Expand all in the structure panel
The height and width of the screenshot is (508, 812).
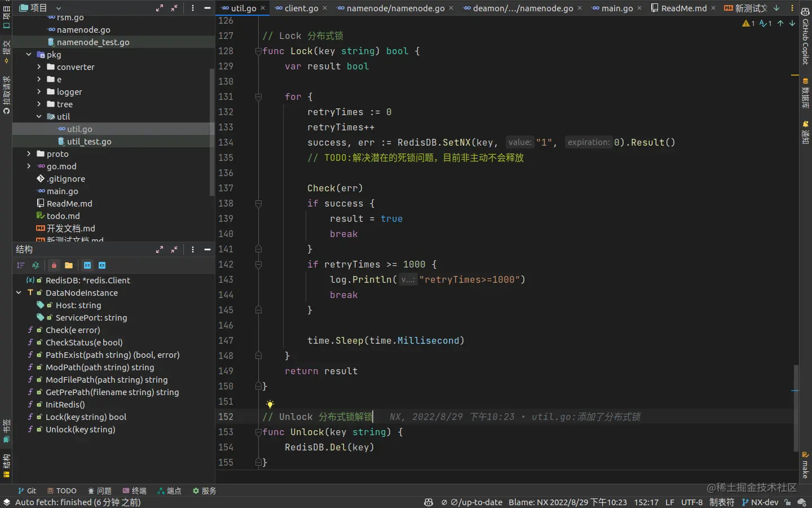[x=160, y=249]
